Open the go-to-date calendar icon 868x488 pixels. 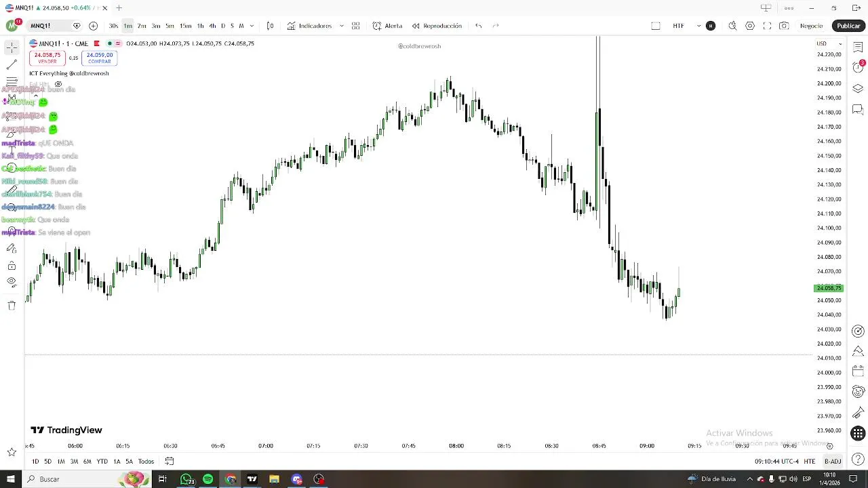click(170, 462)
